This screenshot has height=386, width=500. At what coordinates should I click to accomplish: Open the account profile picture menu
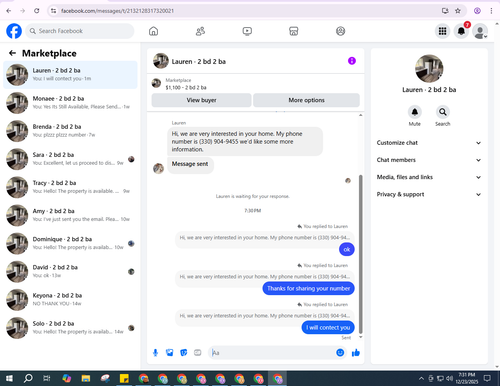480,31
